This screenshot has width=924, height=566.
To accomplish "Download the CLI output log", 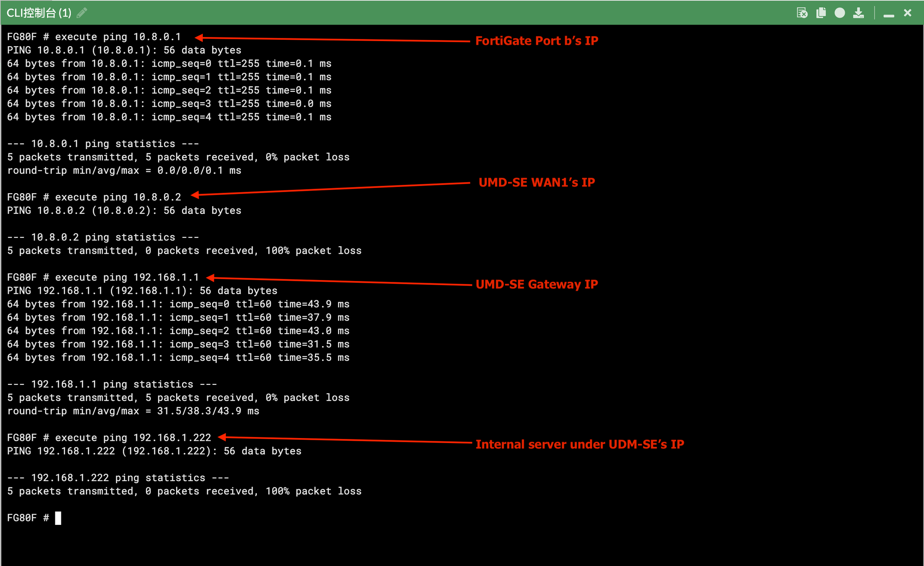I will 858,13.
